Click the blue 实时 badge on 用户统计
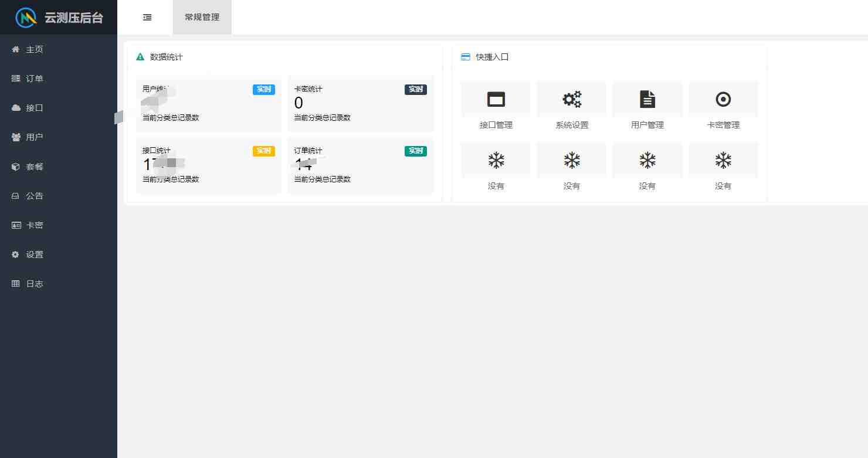The width and height of the screenshot is (868, 458). point(264,90)
